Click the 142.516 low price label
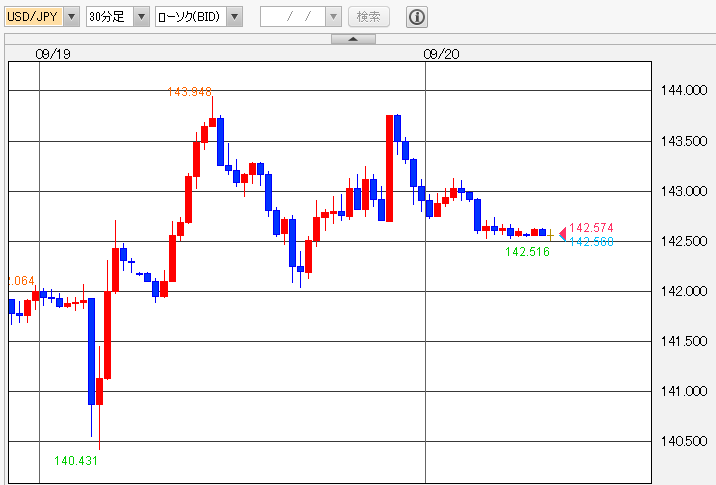 (x=527, y=252)
